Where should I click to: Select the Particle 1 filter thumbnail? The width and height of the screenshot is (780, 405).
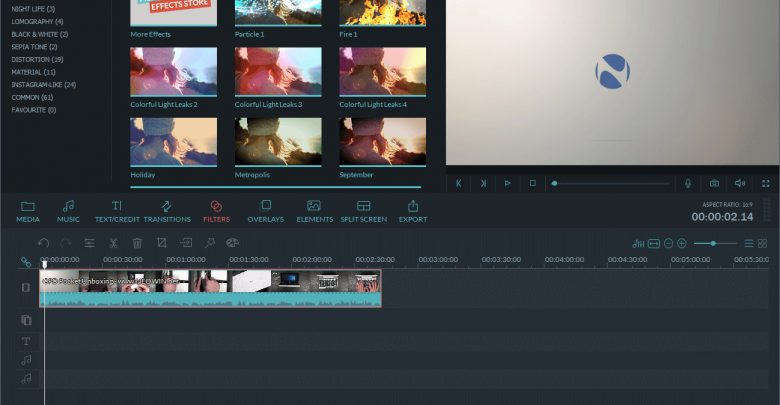278,13
